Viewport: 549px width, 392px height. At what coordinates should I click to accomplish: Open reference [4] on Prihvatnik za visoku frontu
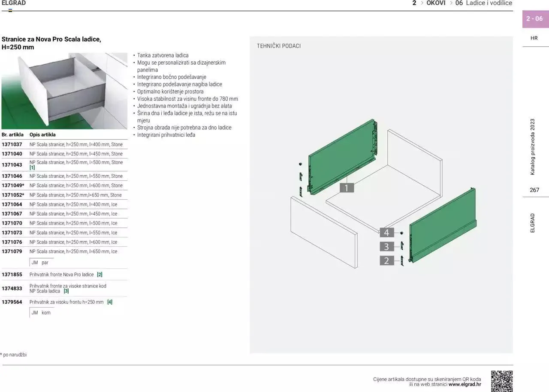[110, 302]
